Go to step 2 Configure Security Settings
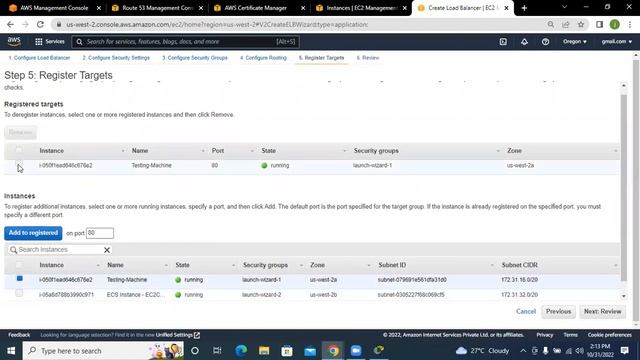Viewport: 640px width, 360px height. (x=116, y=58)
